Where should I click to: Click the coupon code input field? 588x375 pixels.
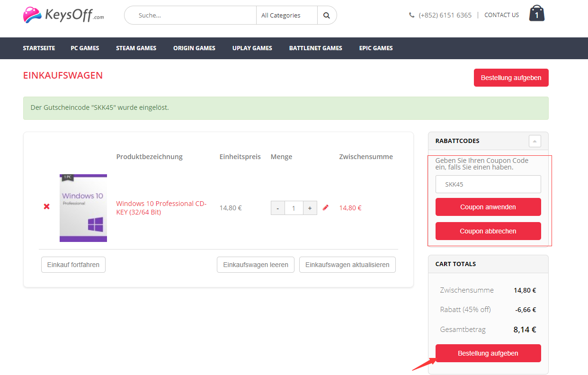point(488,184)
